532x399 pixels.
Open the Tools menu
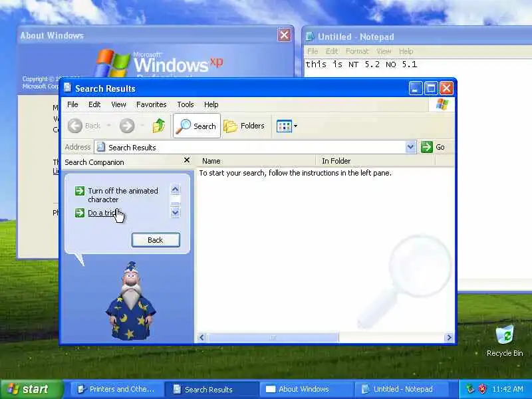click(x=186, y=104)
